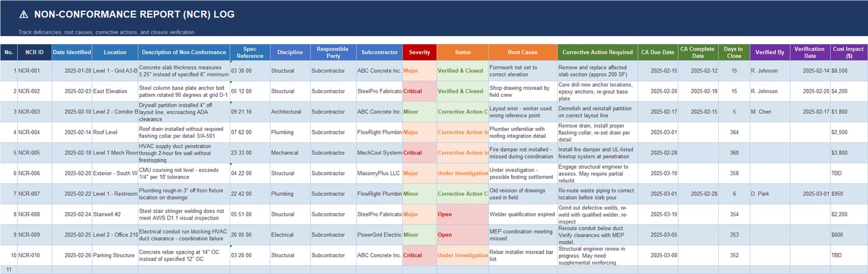
Task: Click the 'Parking Structure' location cell
Action: click(x=115, y=255)
